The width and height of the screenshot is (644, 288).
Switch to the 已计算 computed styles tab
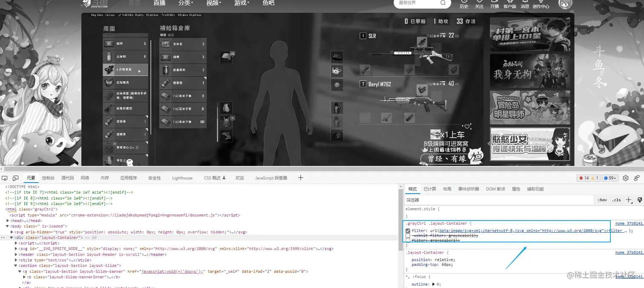coord(429,189)
